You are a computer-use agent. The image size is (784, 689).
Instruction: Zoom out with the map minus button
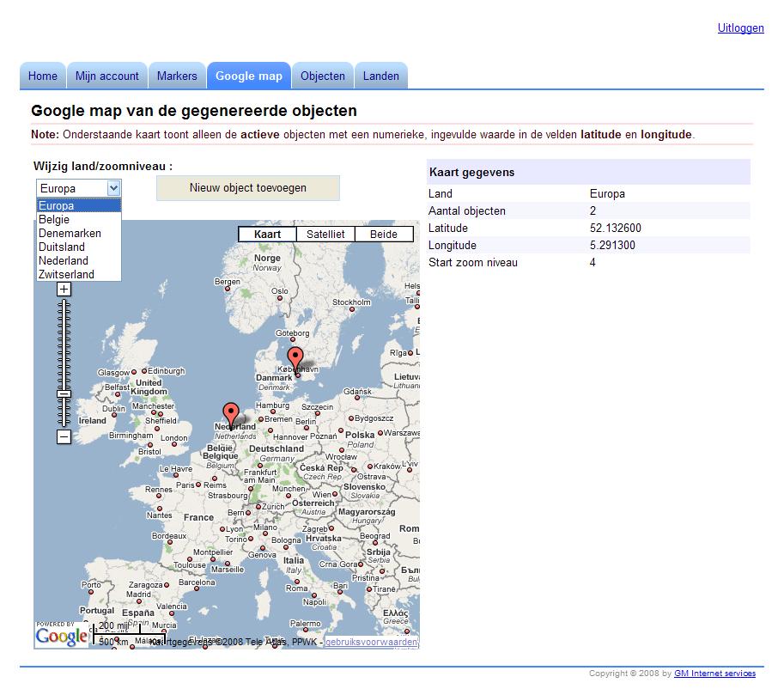64,436
